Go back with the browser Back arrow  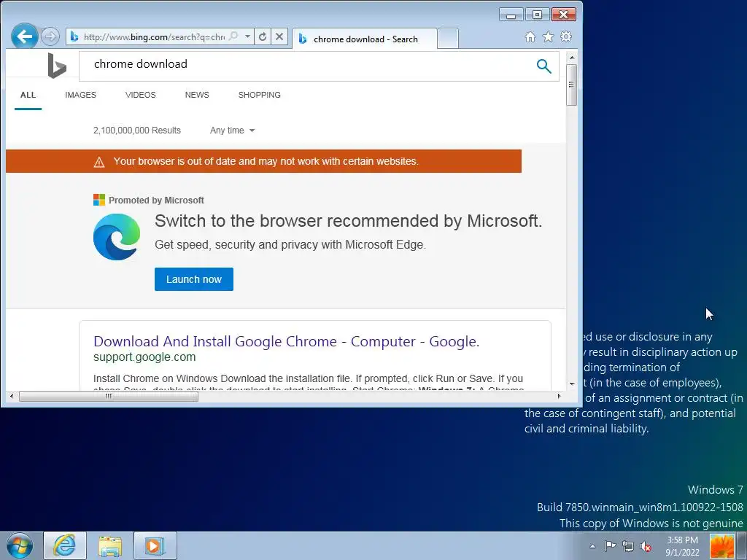(x=24, y=36)
